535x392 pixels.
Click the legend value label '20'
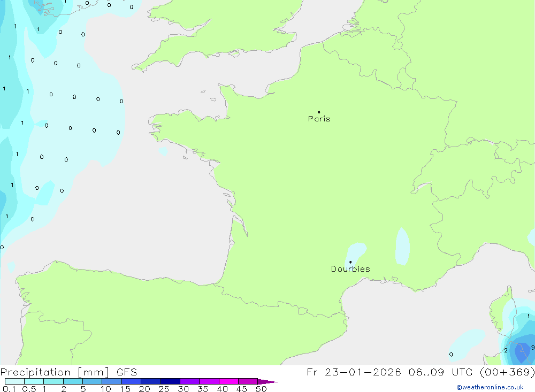(x=144, y=389)
